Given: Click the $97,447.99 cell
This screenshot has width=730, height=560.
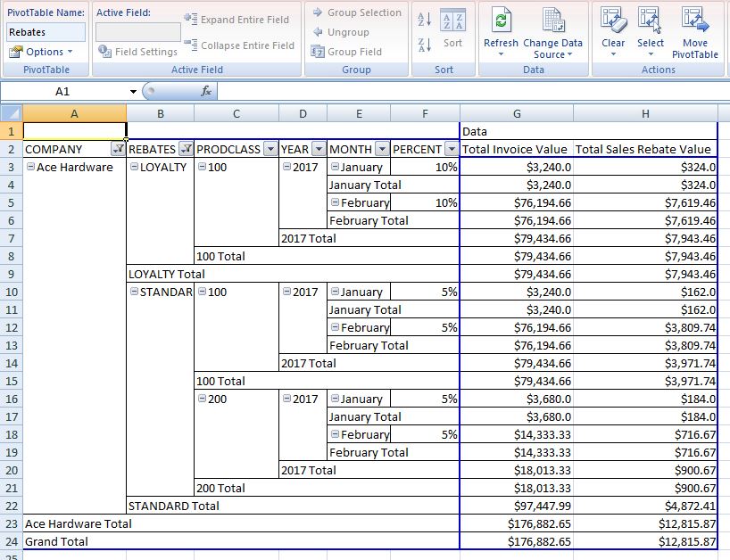Looking at the screenshot, I should [517, 506].
